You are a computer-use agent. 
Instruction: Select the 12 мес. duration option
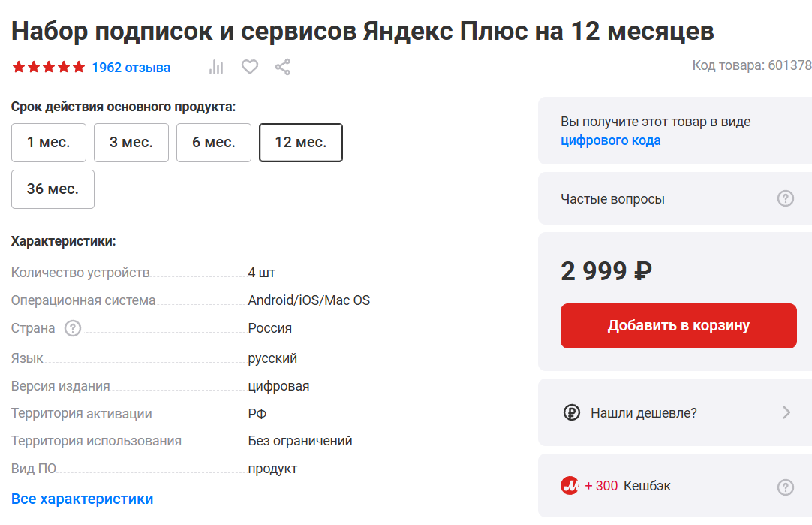pyautogui.click(x=301, y=143)
